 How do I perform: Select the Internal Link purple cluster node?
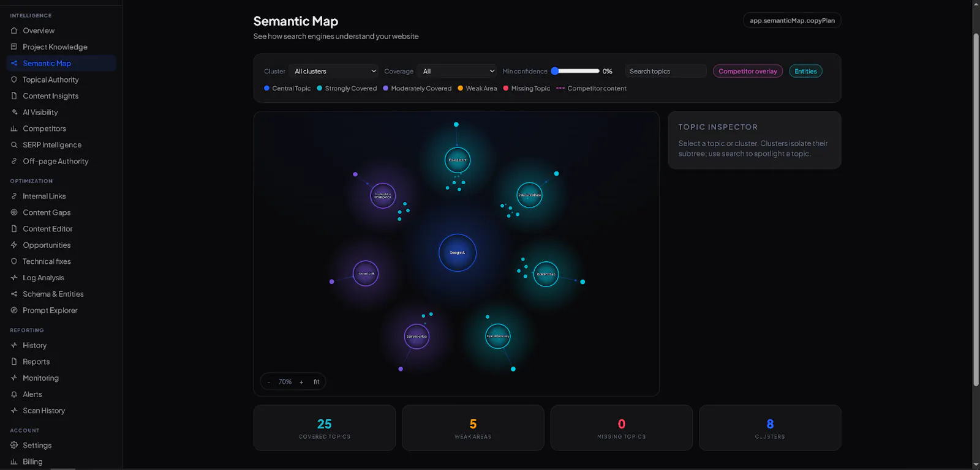pos(366,274)
